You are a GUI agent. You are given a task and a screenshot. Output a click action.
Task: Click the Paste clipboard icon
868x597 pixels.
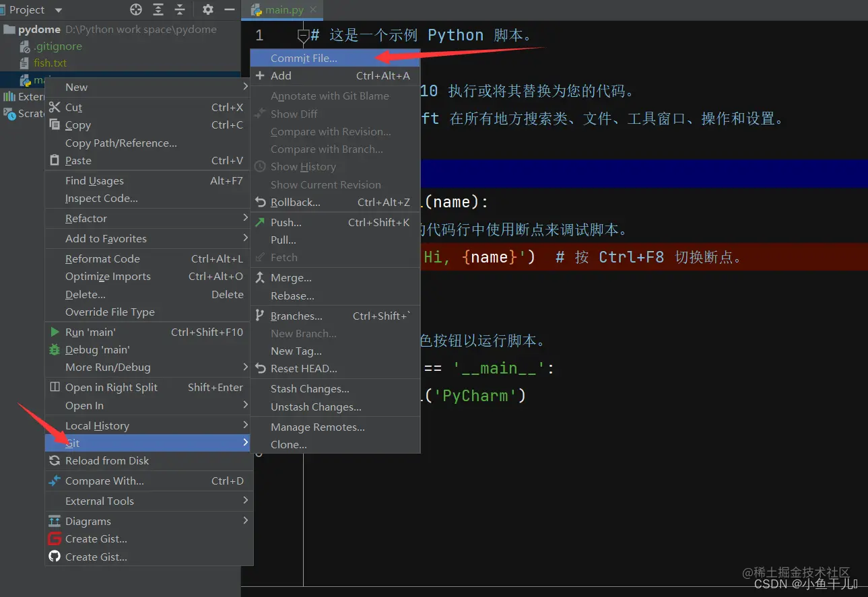click(x=55, y=160)
